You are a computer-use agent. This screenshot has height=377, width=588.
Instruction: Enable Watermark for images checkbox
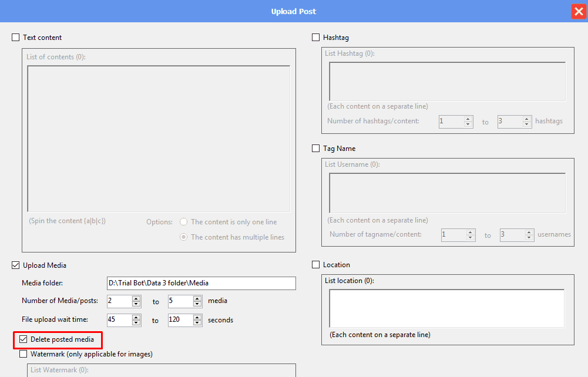tap(23, 354)
